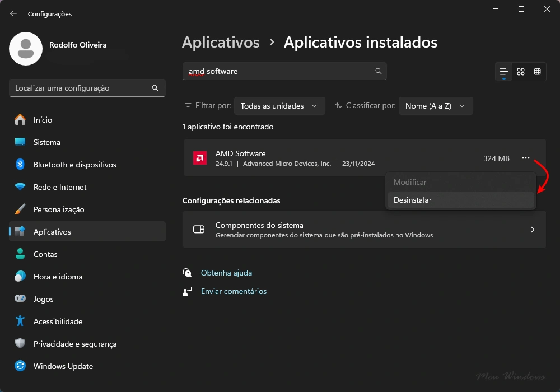Image resolution: width=560 pixels, height=392 pixels.
Task: Open Rede e Internet settings
Action: pos(59,187)
